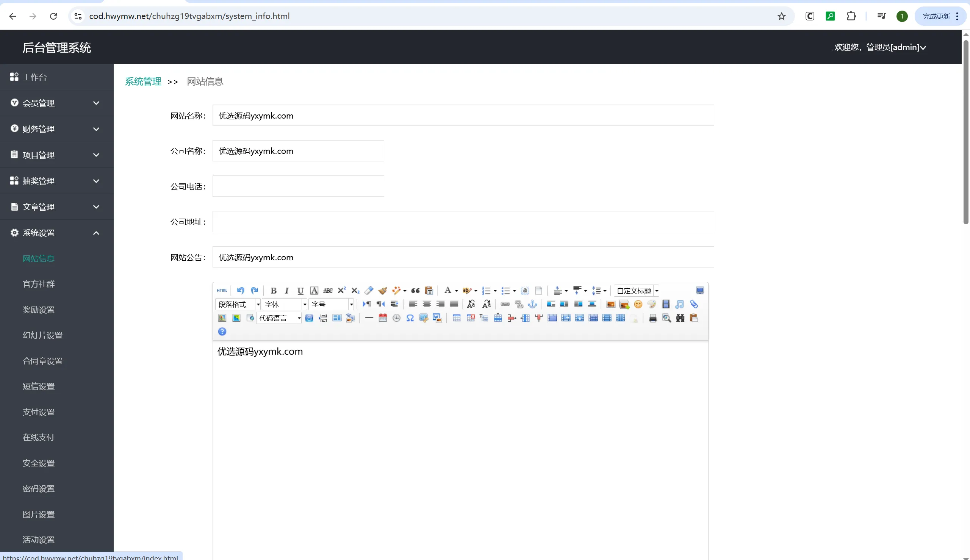The width and height of the screenshot is (970, 560).
Task: Switch editor to fullscreen with monitor icon
Action: pos(700,290)
